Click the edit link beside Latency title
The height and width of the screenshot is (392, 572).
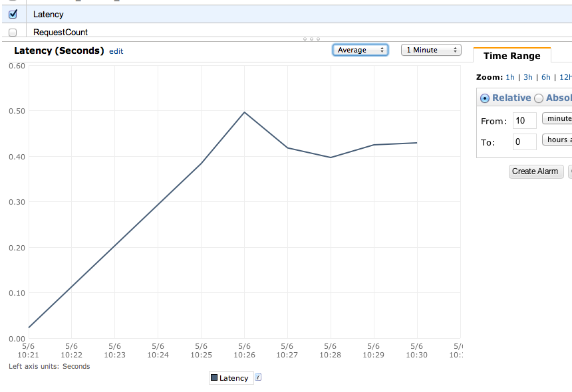[116, 51]
